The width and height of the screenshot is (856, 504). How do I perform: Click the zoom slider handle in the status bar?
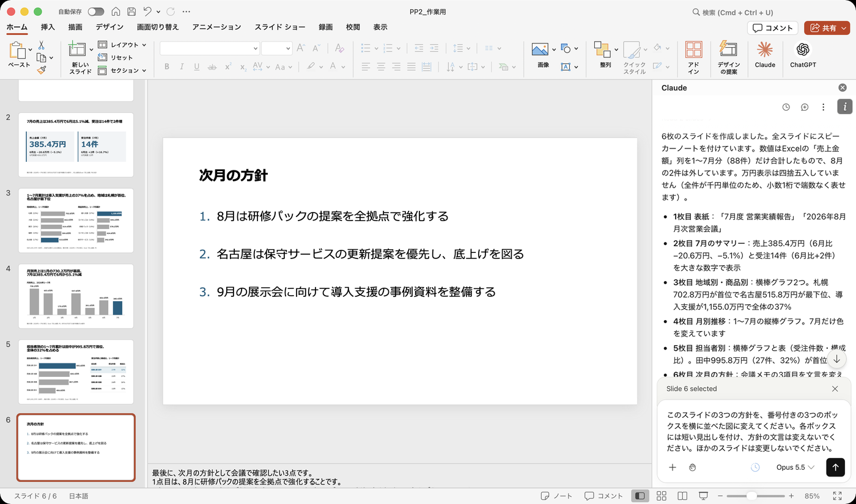point(751,496)
